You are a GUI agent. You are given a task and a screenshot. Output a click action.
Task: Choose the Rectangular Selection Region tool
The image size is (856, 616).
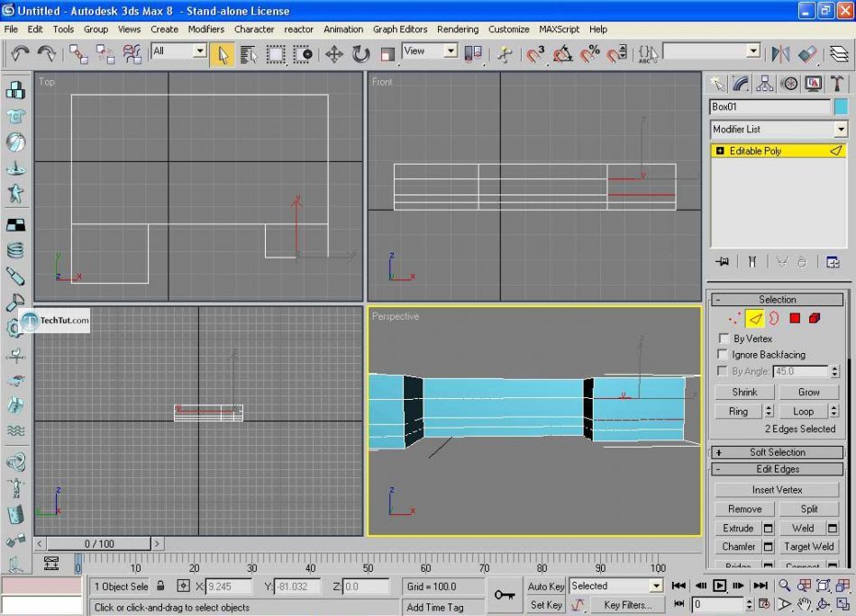click(x=276, y=55)
